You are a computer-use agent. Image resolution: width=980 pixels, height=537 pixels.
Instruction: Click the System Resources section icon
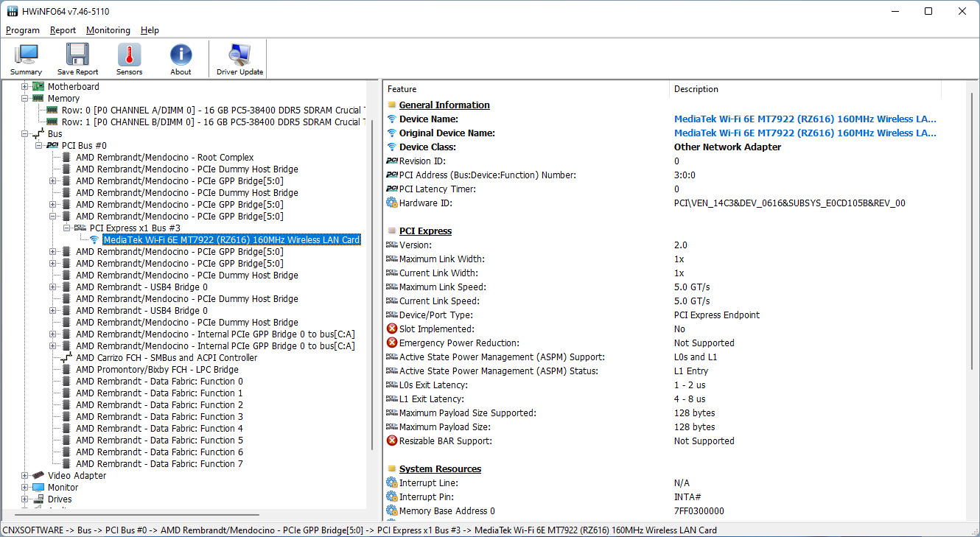[x=391, y=469]
